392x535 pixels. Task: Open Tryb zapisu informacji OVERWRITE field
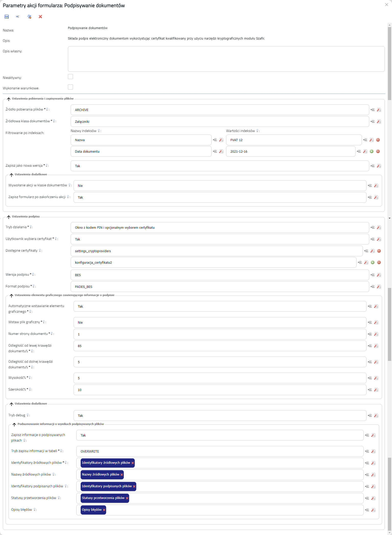(220, 451)
